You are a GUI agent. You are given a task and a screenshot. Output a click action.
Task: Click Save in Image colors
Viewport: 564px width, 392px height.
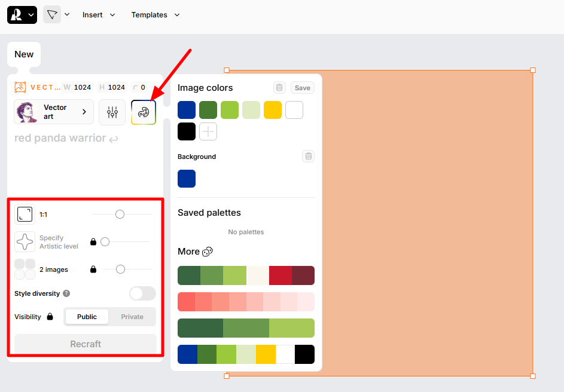pos(303,88)
